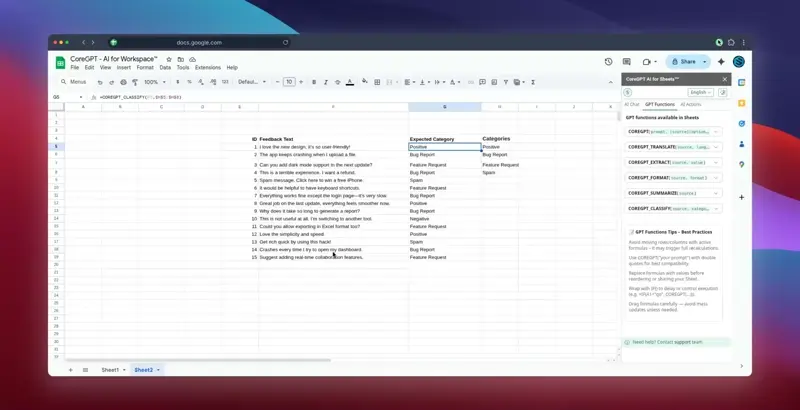Open the fill color picker
This screenshot has width=800, height=410.
[x=365, y=82]
